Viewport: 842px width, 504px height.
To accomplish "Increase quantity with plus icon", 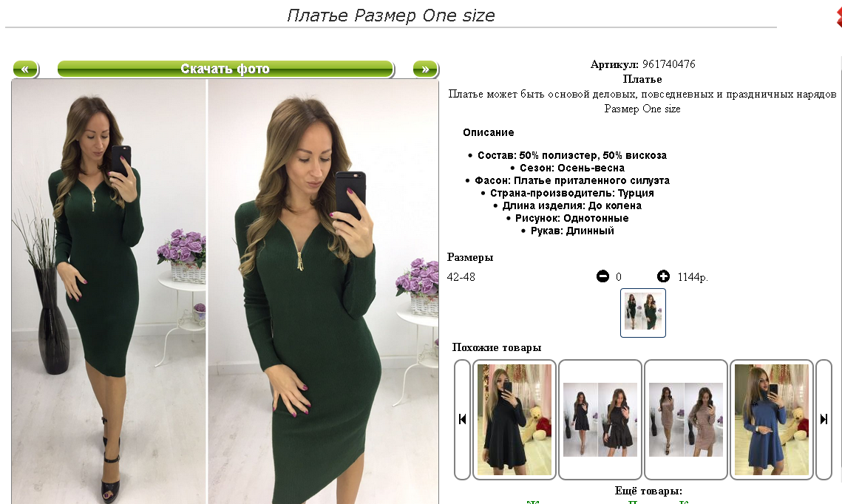I will [x=663, y=276].
